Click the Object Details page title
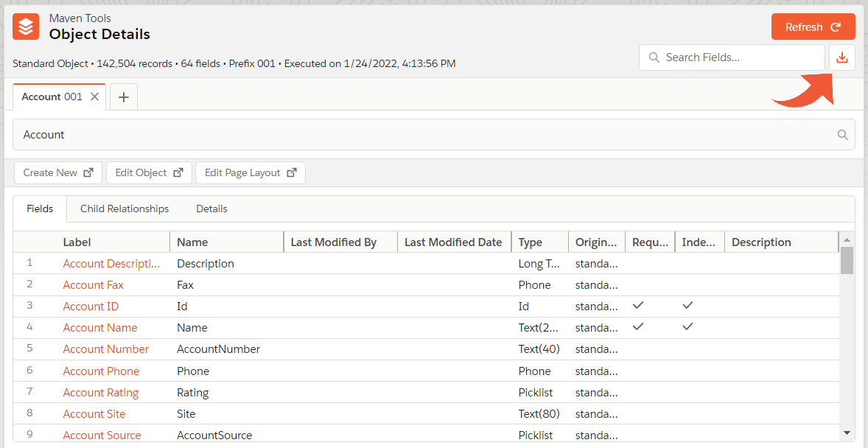 pyautogui.click(x=99, y=35)
